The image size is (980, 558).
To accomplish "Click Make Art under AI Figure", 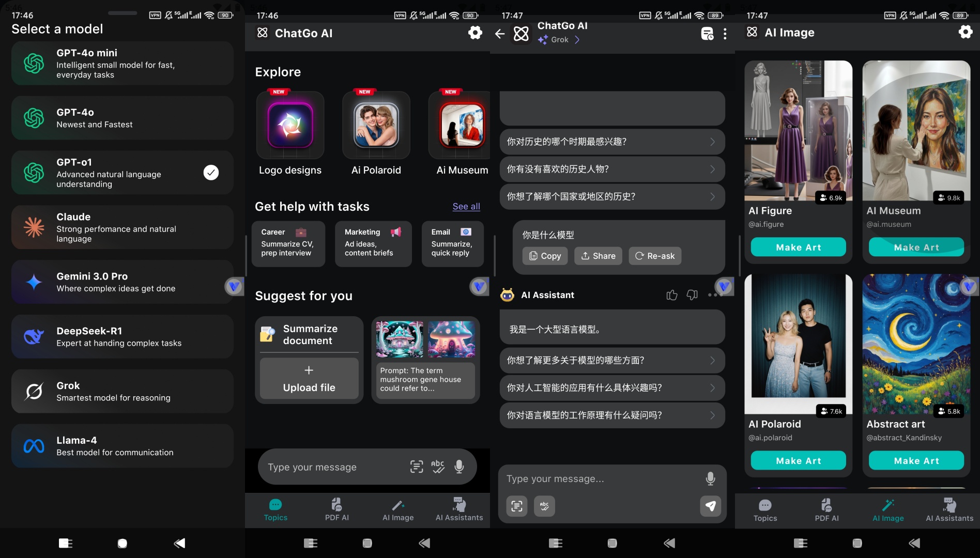I will 799,247.
